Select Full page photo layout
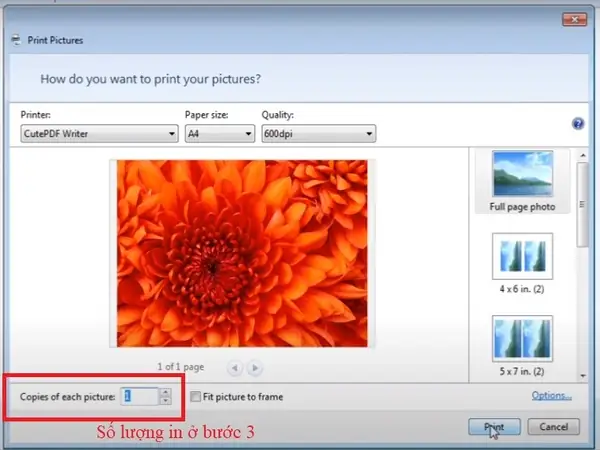Image resolution: width=600 pixels, height=450 pixels. coord(522,181)
